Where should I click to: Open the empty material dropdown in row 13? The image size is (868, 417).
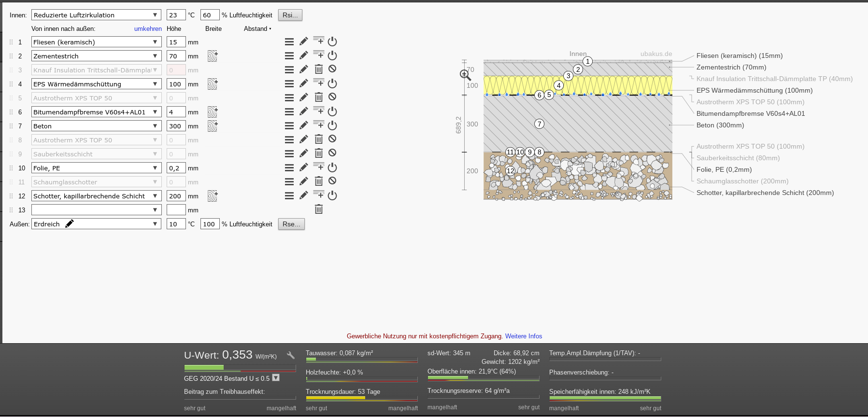pyautogui.click(x=97, y=210)
